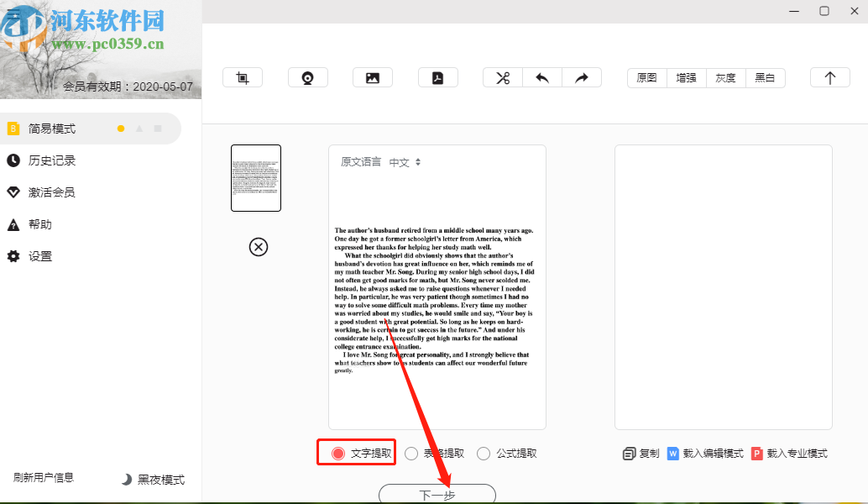This screenshot has width=868, height=504.
Task: Click the yellow dot mode indicator
Action: [121, 129]
